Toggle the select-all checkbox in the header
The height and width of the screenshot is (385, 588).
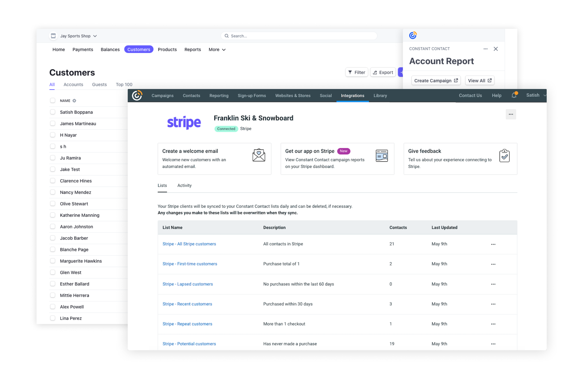[x=53, y=100]
